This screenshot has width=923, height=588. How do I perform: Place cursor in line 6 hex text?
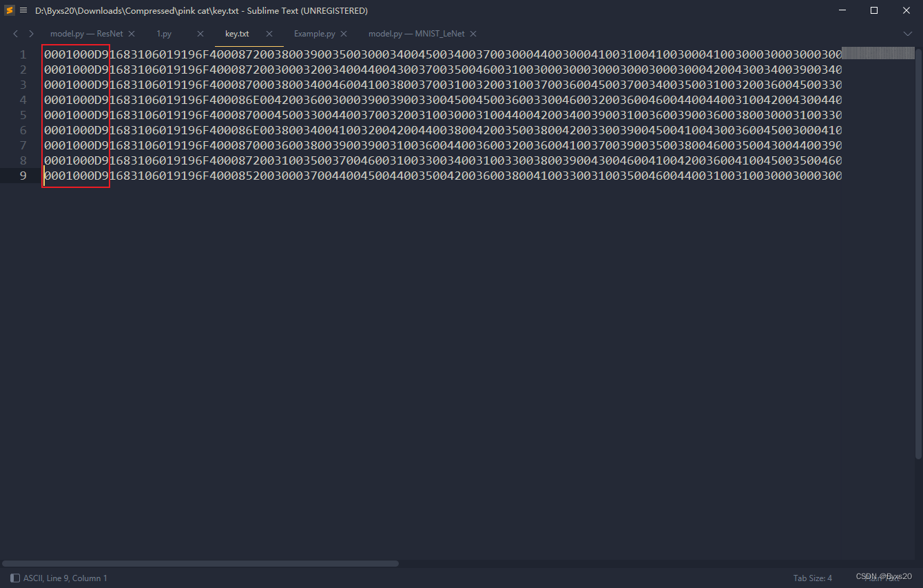[x=442, y=131]
